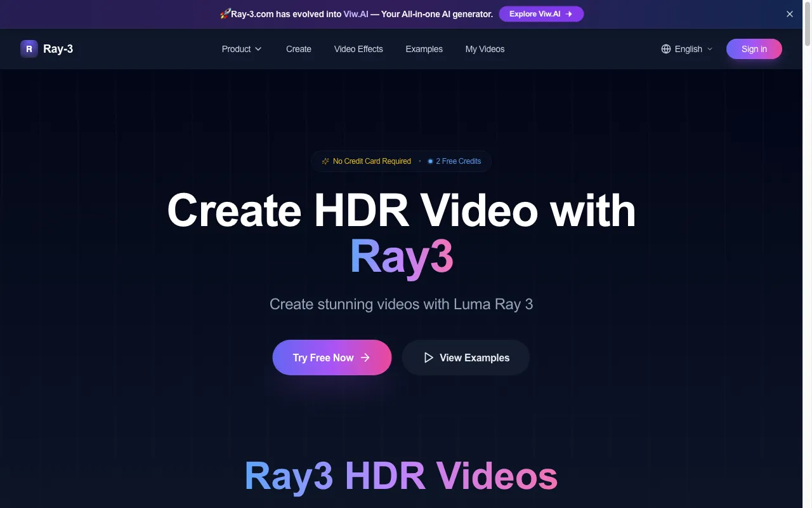The image size is (812, 508).
Task: Click the Ray-3 brand name text
Action: point(58,49)
